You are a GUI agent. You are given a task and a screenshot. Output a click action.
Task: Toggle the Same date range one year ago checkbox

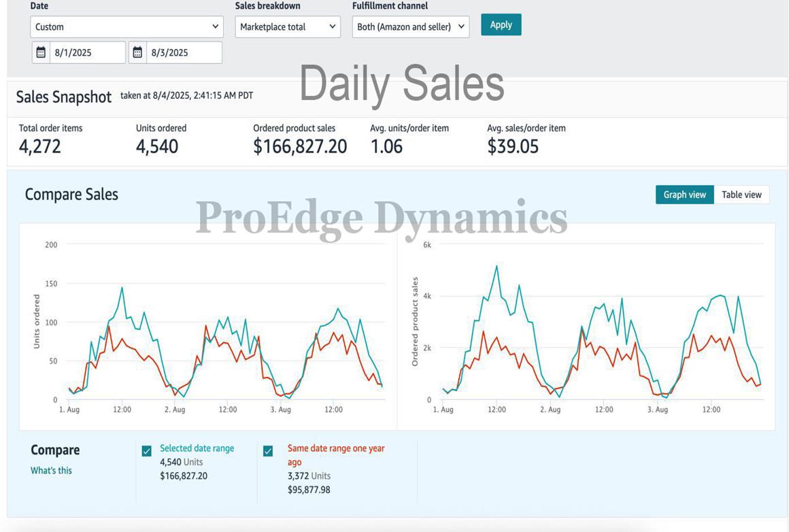[x=268, y=451]
